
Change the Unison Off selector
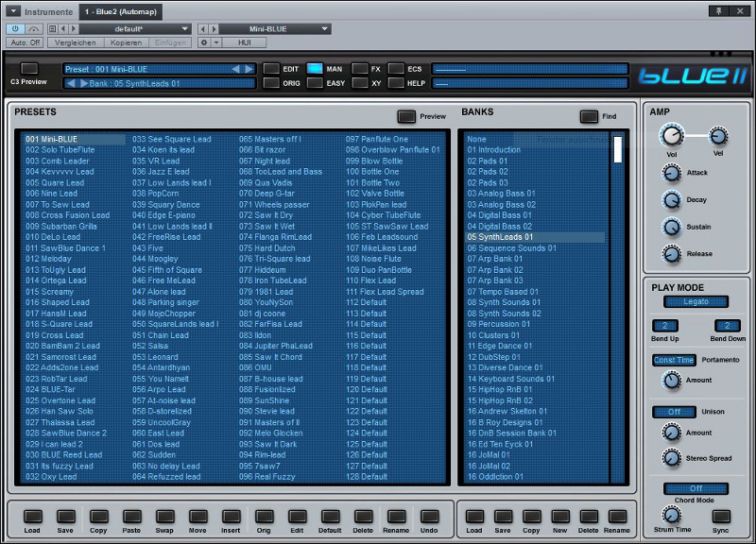tap(674, 412)
